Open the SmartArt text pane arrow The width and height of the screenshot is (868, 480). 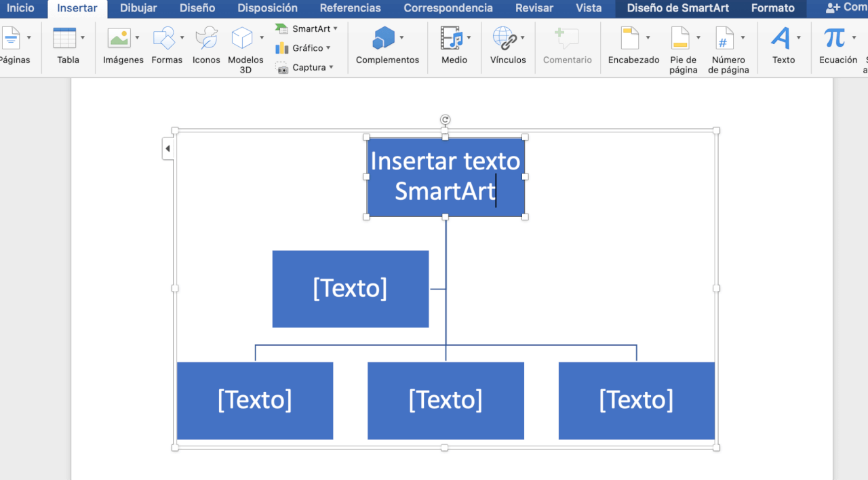tap(167, 148)
